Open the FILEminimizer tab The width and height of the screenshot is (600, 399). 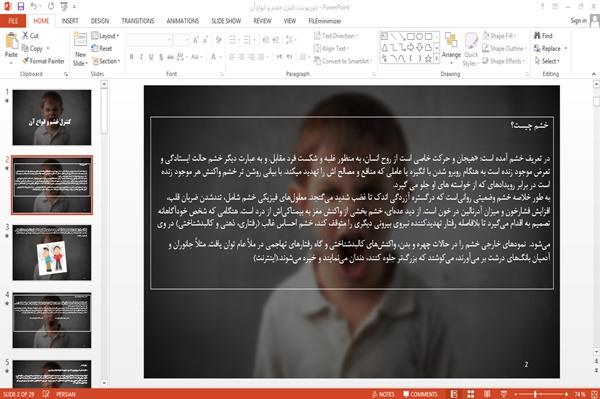325,21
